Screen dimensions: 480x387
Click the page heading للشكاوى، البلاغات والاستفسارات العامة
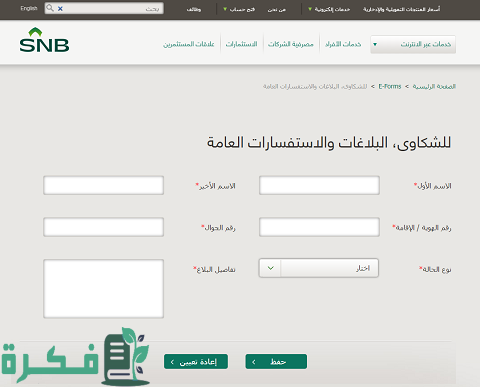[329, 143]
